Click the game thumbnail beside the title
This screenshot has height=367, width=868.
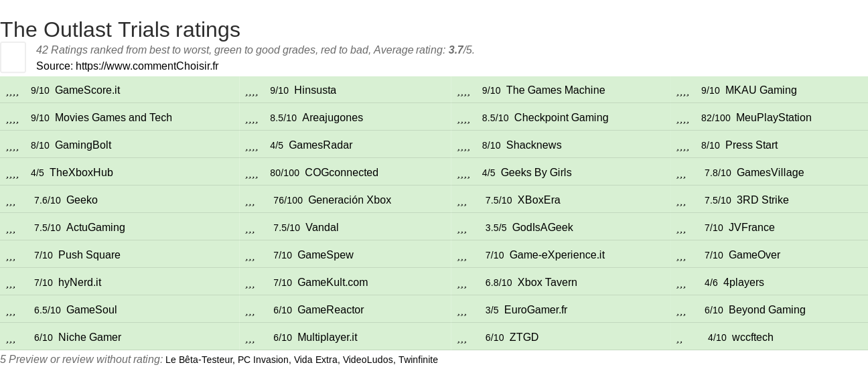(x=13, y=57)
